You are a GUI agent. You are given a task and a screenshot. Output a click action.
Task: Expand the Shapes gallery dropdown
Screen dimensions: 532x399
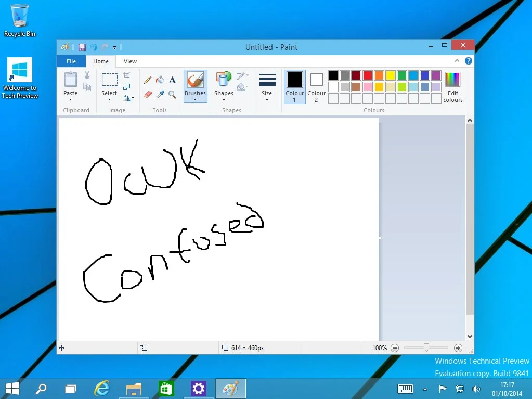coord(224,100)
